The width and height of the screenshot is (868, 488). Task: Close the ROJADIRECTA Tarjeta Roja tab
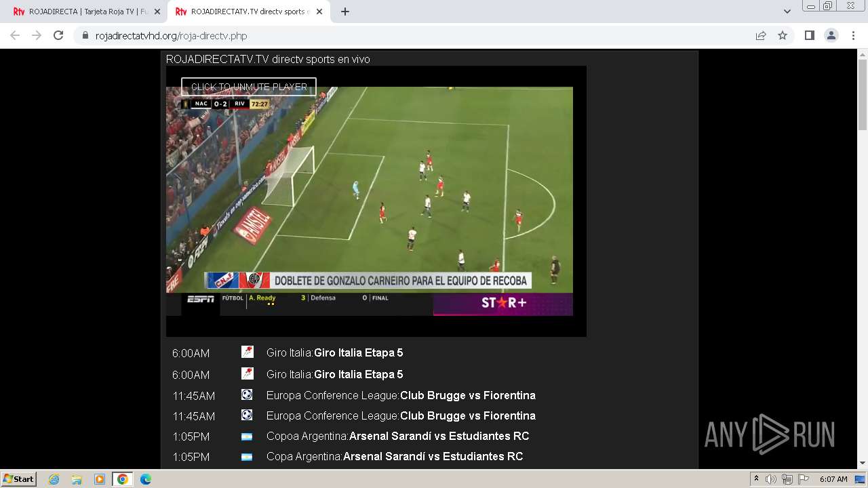tap(157, 12)
